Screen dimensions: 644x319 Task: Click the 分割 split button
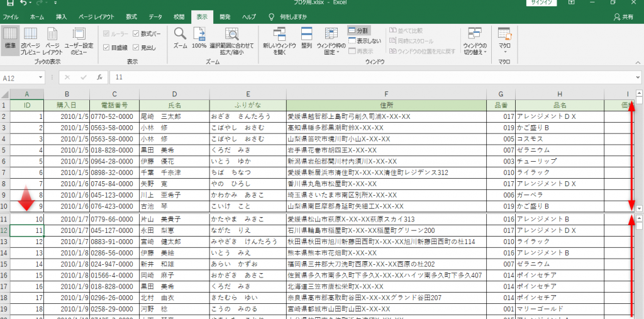click(358, 30)
